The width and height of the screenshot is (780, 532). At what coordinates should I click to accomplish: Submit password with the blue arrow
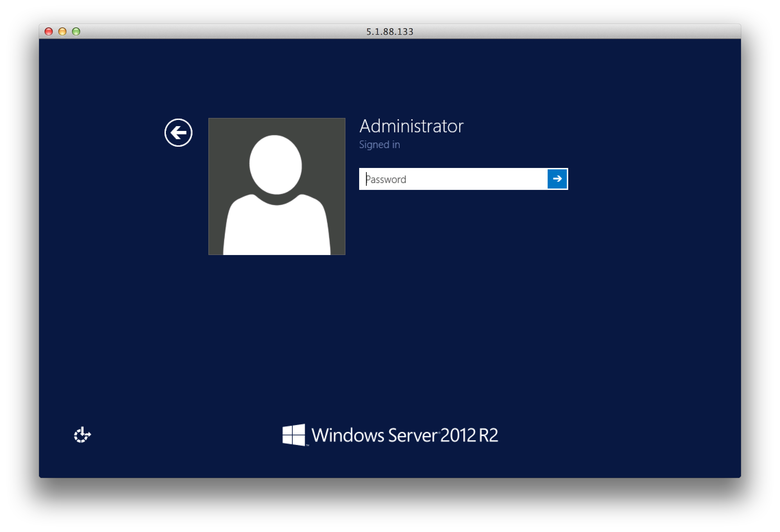[x=557, y=179]
